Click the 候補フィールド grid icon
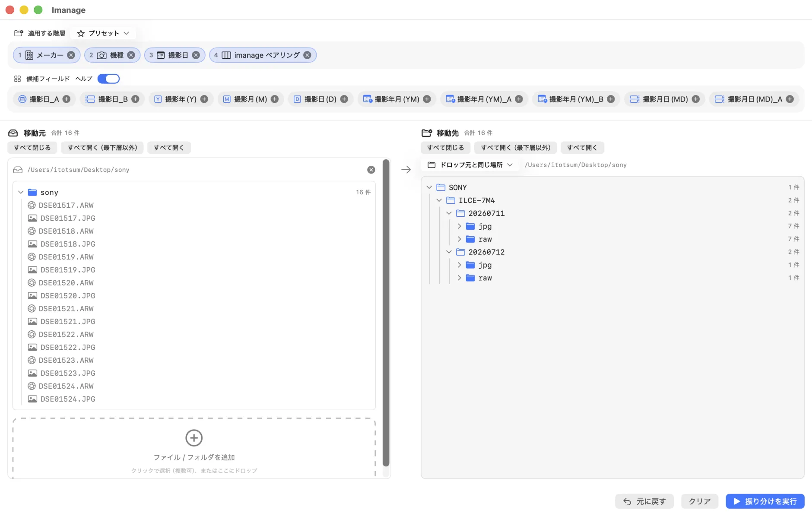Viewport: 812px width, 516px height. [17, 79]
